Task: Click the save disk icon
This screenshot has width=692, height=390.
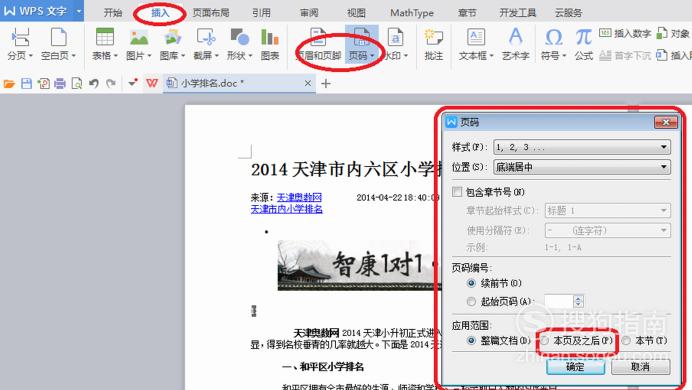Action: click(26, 83)
